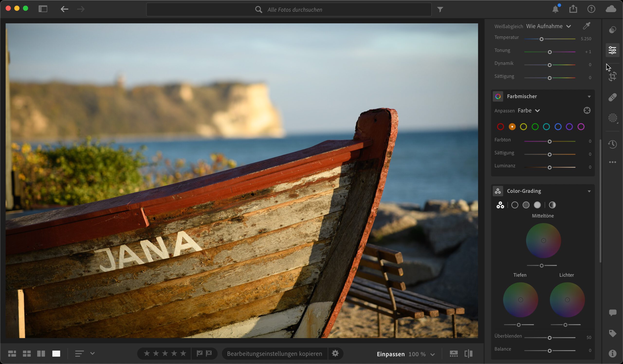Click Bearbeitungseinstellungen kopieren button

(x=275, y=354)
